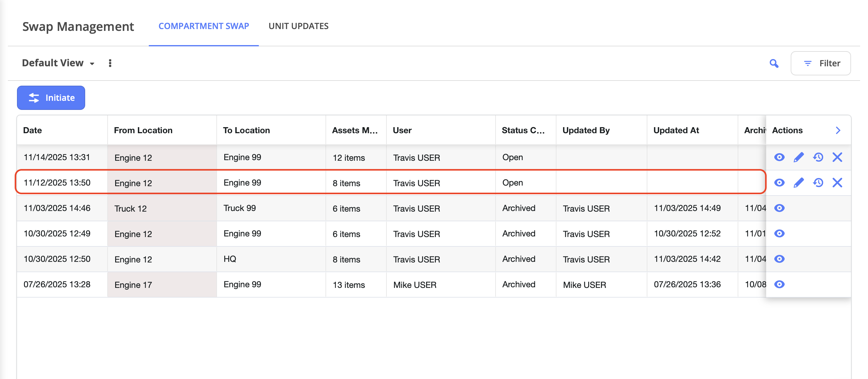The image size is (868, 379).
Task: Edit the highlighted 11/12/2025 13:50 swap
Action: point(798,183)
